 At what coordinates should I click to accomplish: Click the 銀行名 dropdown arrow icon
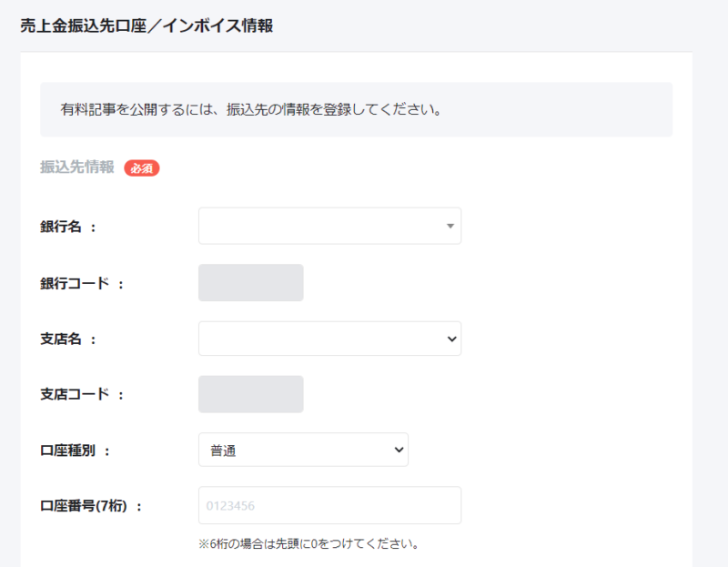(450, 226)
